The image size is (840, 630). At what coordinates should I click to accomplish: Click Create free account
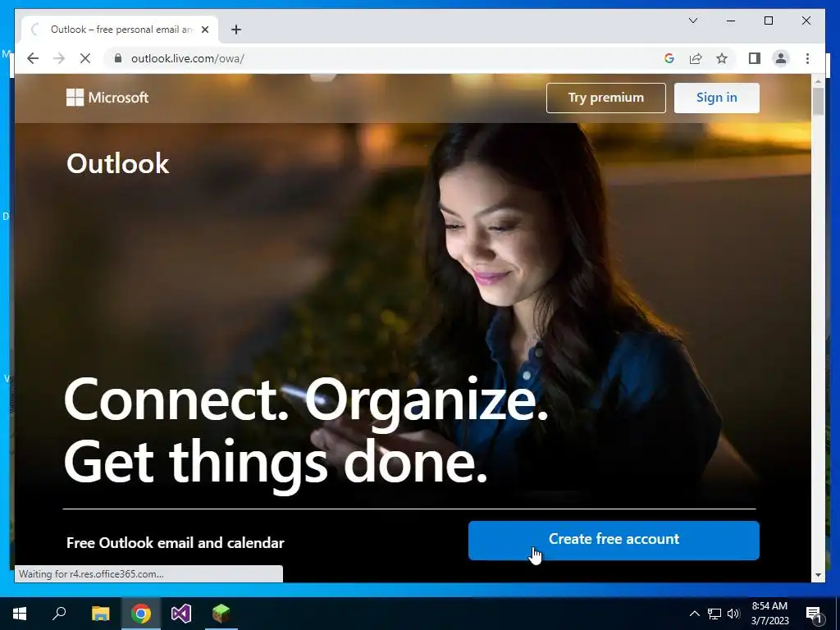click(614, 540)
